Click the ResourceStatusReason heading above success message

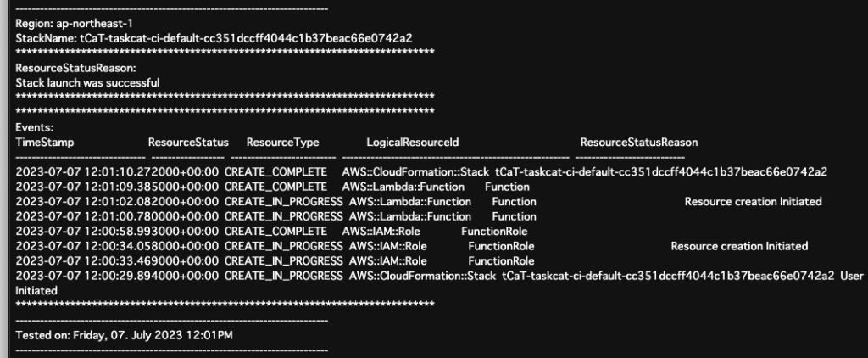pos(75,68)
